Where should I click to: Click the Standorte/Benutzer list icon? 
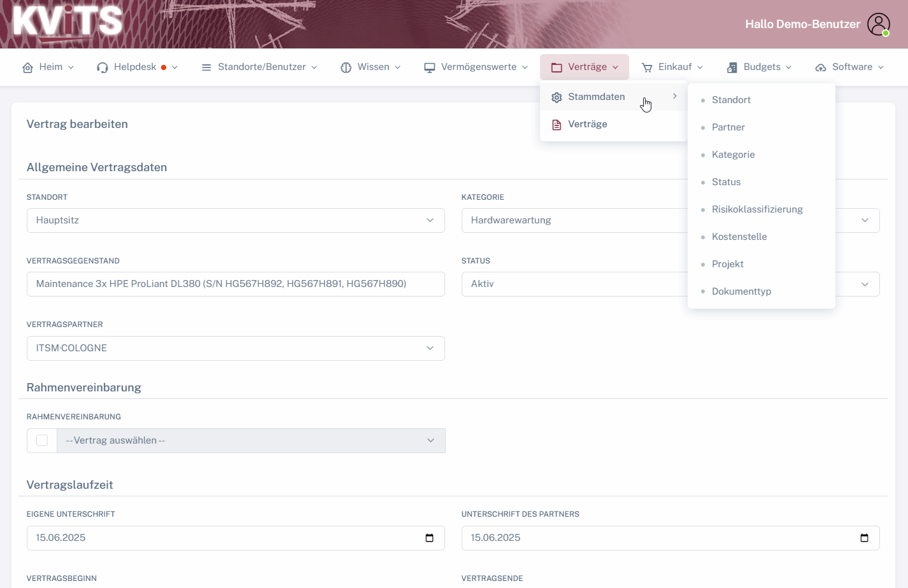(206, 67)
